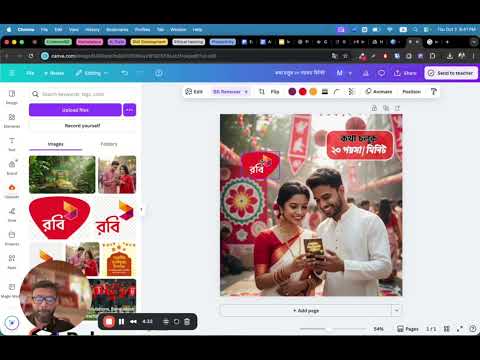Image resolution: width=480 pixels, height=360 pixels.
Task: Click the Share button in header
Action: coord(405,73)
